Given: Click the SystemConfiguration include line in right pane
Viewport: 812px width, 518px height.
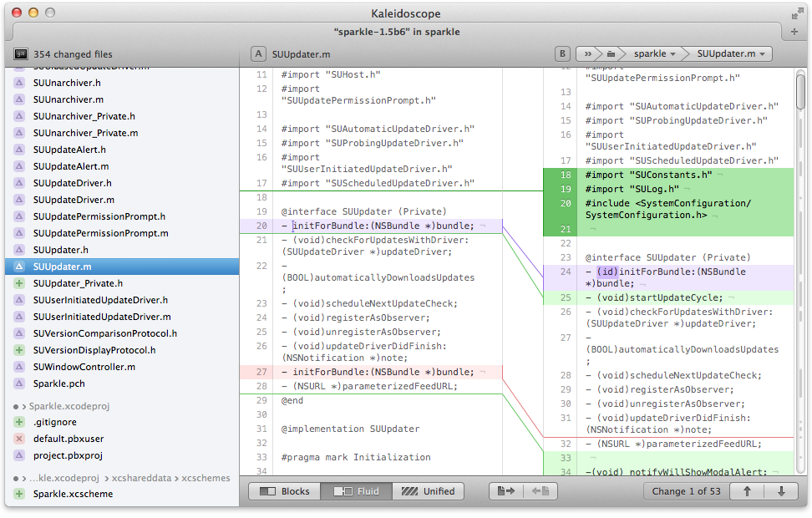Looking at the screenshot, I should coord(668,209).
